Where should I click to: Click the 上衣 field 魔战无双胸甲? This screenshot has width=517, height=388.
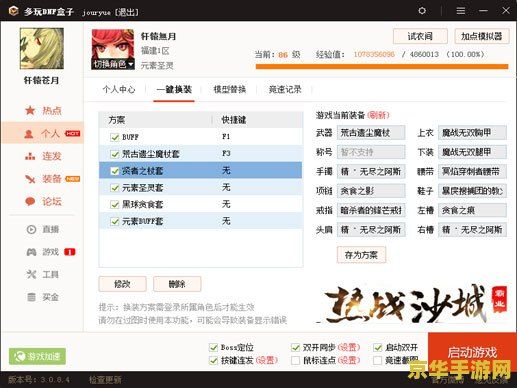coord(472,133)
